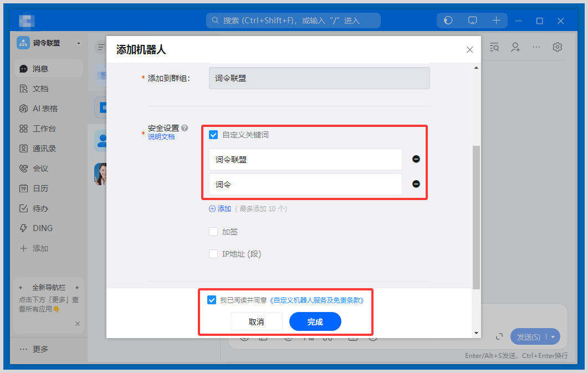This screenshot has height=373, width=588.
Task: Click the help icon beside 安全设置
Action: pos(185,128)
